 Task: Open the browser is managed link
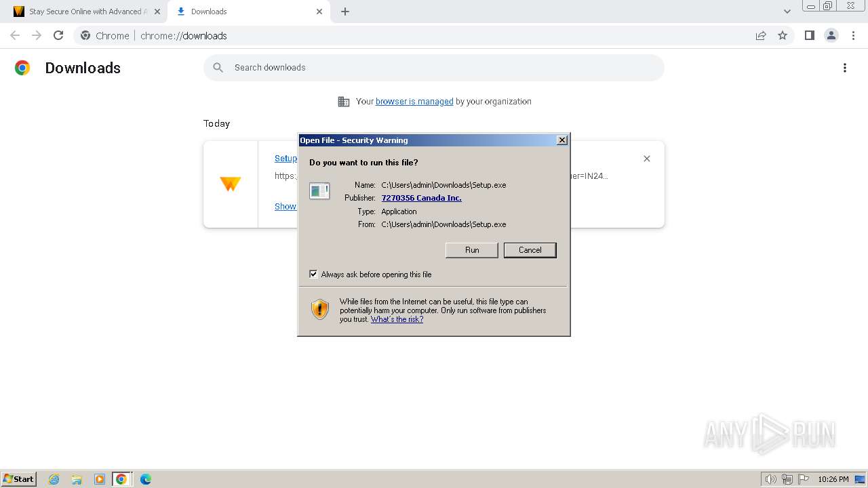click(x=414, y=101)
